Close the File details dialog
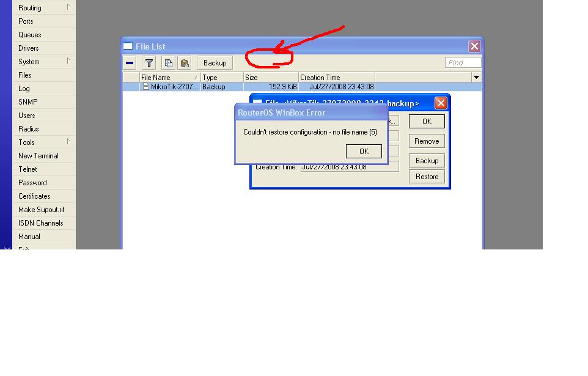This screenshot has height=376, width=588. pyautogui.click(x=441, y=103)
